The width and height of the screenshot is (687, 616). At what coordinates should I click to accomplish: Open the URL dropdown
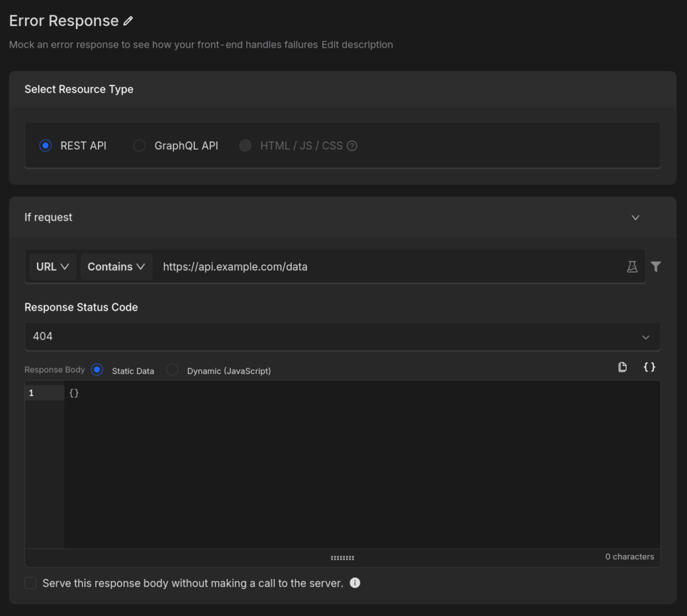pyautogui.click(x=52, y=267)
